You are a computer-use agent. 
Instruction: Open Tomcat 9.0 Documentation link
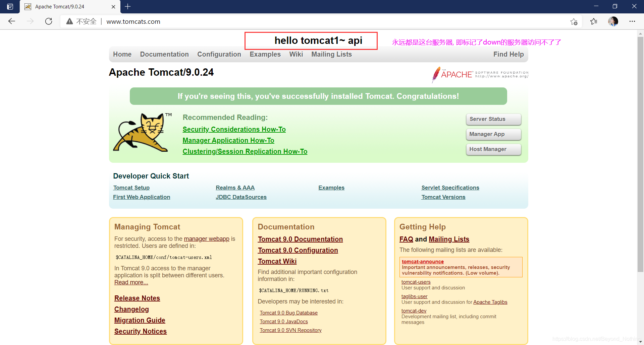pos(300,239)
